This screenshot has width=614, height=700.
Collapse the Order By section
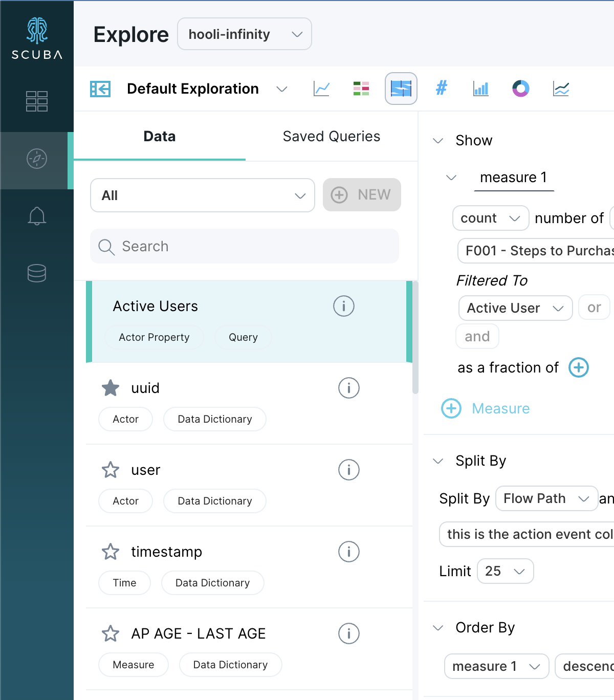[x=438, y=628]
